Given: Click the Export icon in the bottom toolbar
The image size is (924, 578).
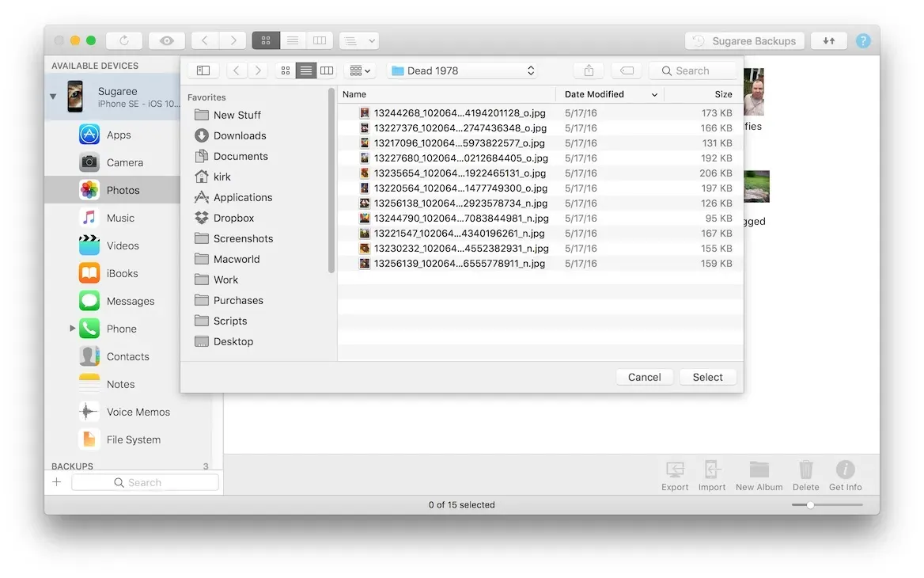Looking at the screenshot, I should coord(674,474).
